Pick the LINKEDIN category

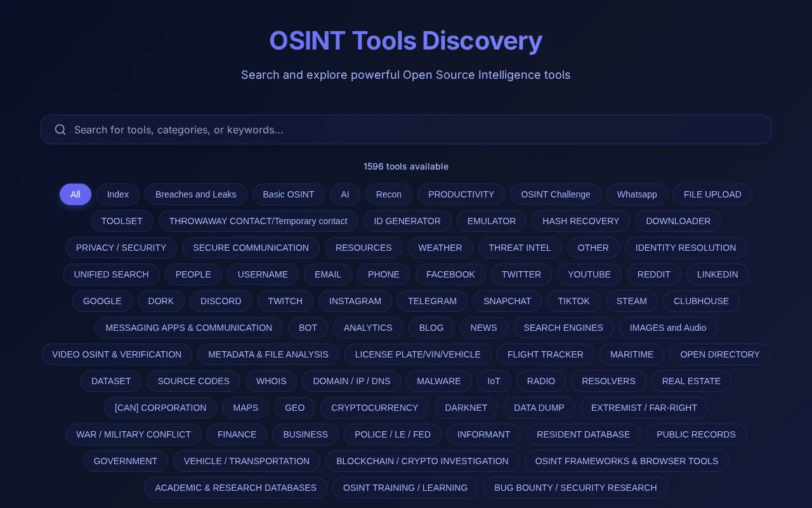(717, 274)
